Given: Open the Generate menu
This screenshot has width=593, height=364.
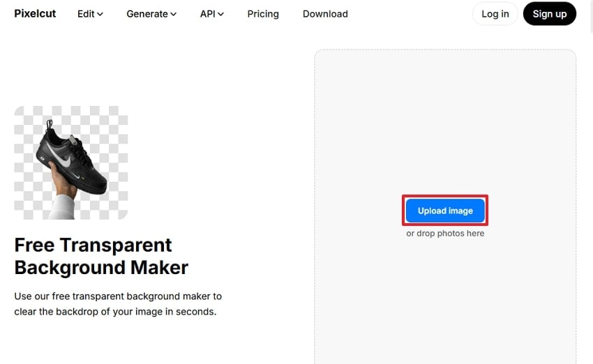Looking at the screenshot, I should [x=147, y=14].
